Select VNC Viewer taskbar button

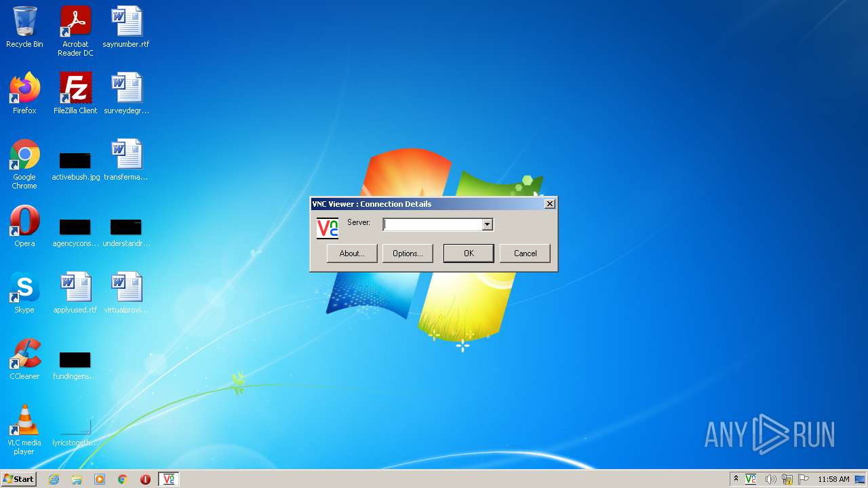pos(169,479)
